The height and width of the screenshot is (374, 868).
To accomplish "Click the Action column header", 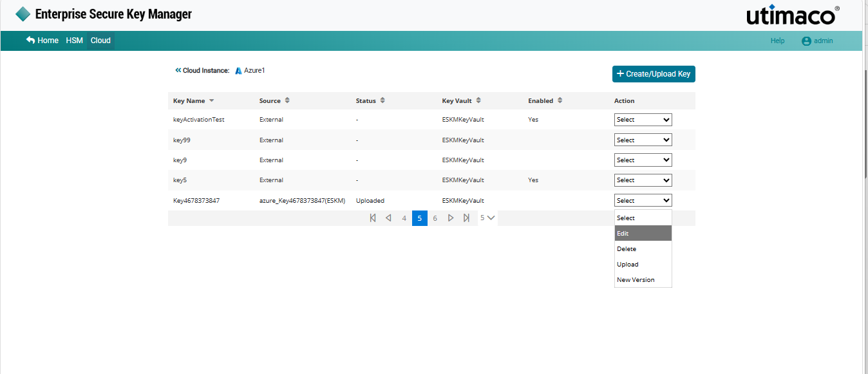I will point(625,100).
